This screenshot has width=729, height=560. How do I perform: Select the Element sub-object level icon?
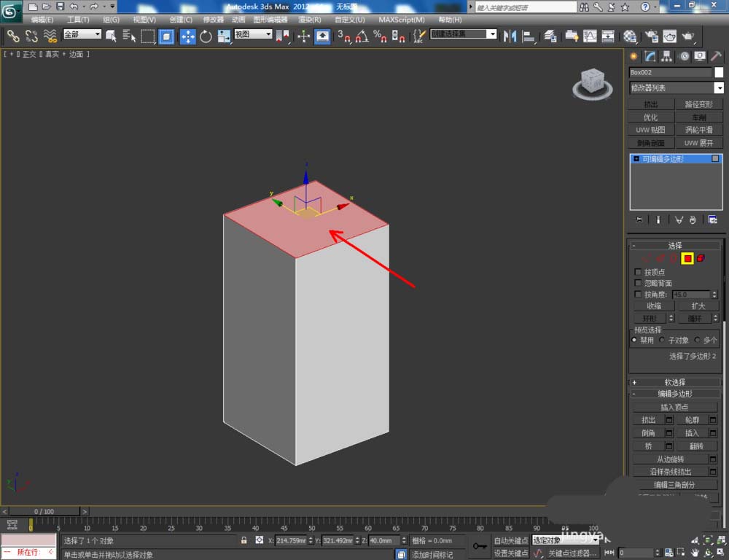(701, 258)
